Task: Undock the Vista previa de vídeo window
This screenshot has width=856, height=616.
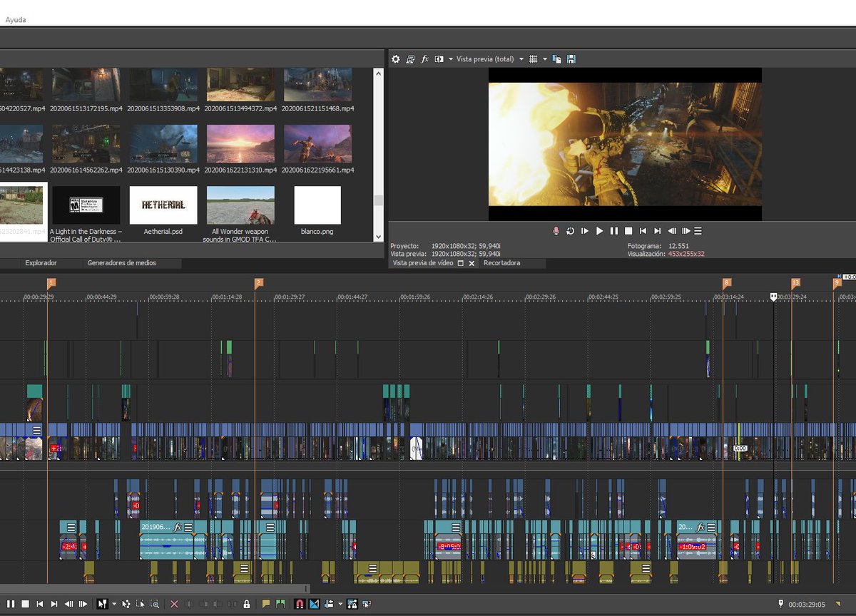Action: 460,263
